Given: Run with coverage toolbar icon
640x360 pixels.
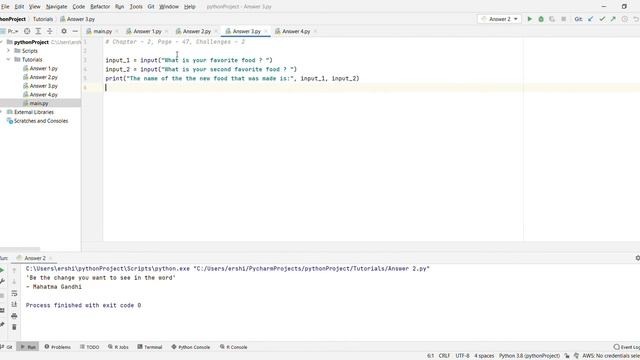Looking at the screenshot, I should pos(552,19).
